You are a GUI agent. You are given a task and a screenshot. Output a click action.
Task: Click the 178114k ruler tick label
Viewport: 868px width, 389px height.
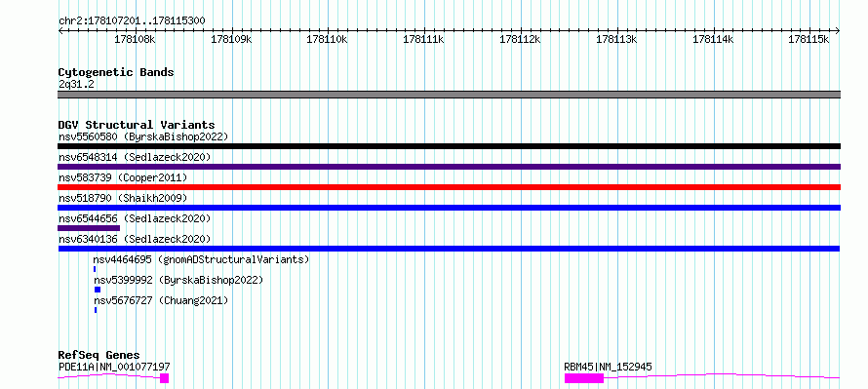click(x=714, y=39)
